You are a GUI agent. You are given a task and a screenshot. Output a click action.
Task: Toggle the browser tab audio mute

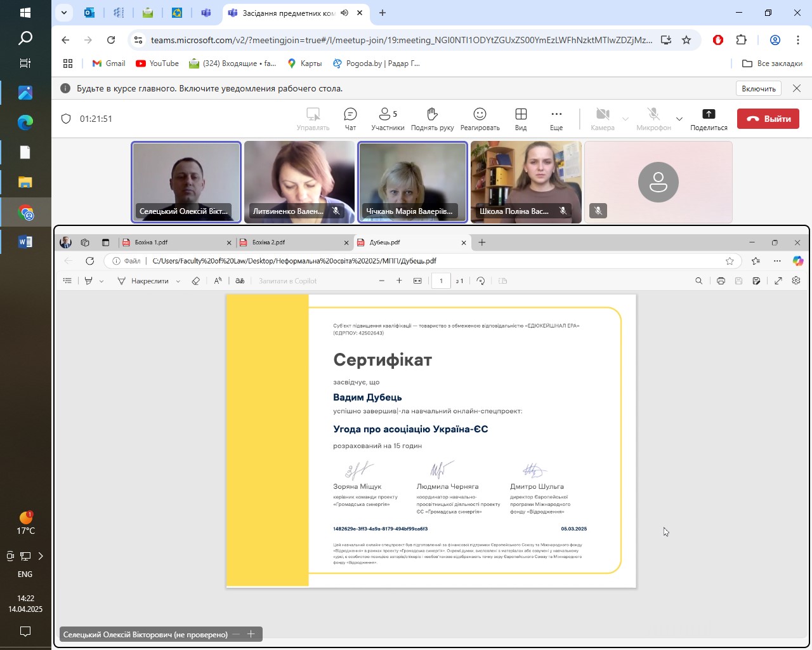pos(344,13)
